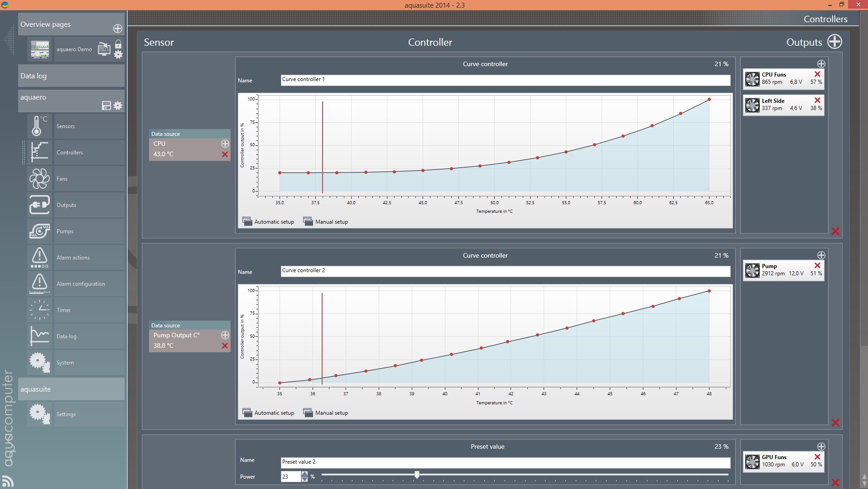Collapse the aquasuite section header
Image resolution: width=868 pixels, height=489 pixels.
coord(71,389)
